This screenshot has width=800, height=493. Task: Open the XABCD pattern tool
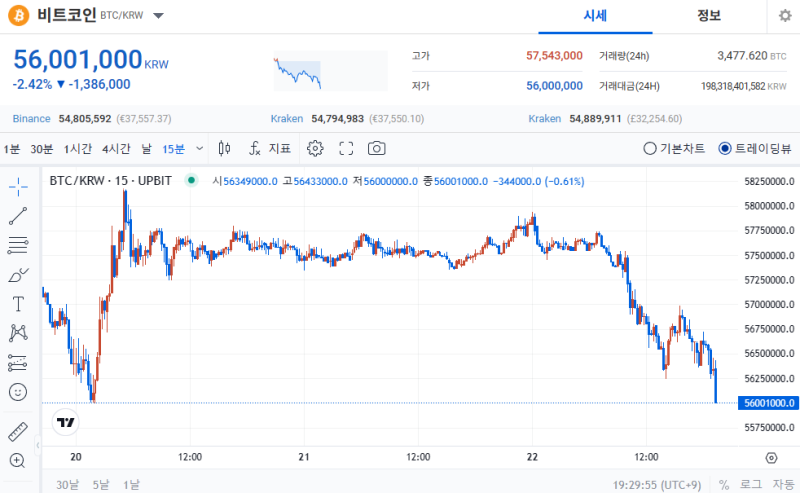pos(18,333)
